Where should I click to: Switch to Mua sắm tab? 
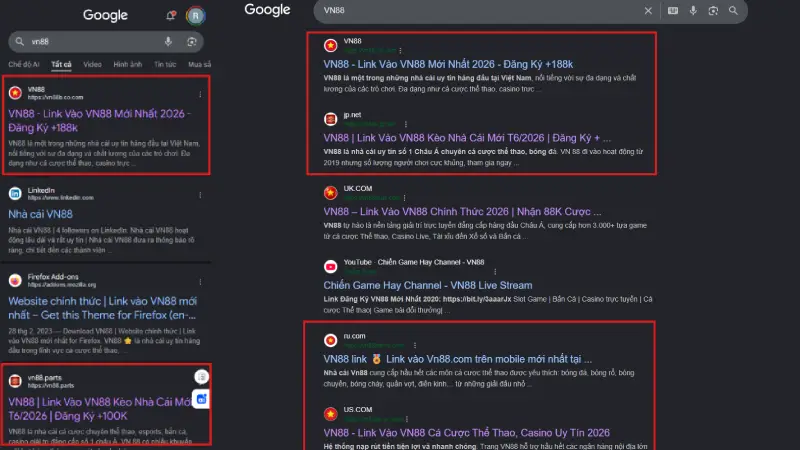click(199, 64)
